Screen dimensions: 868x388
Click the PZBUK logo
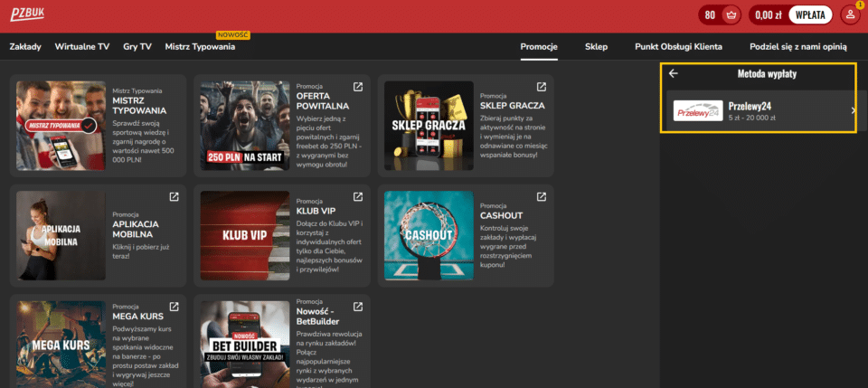(x=27, y=15)
